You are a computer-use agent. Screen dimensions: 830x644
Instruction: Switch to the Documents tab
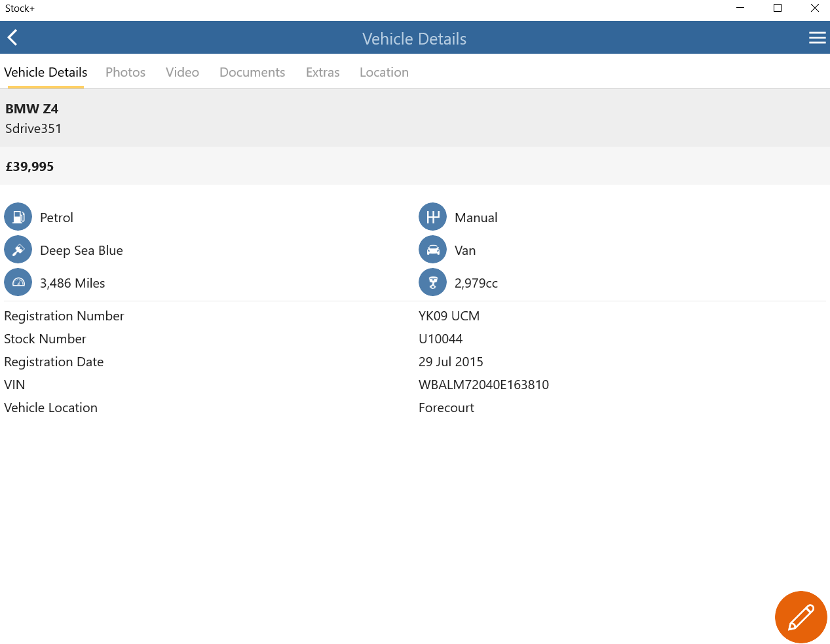point(252,72)
